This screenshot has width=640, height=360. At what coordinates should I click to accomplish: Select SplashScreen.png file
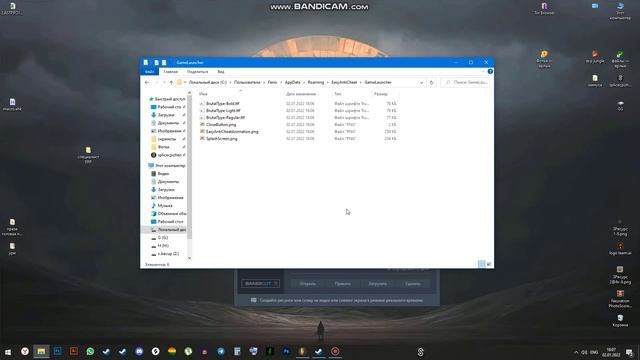pos(222,139)
